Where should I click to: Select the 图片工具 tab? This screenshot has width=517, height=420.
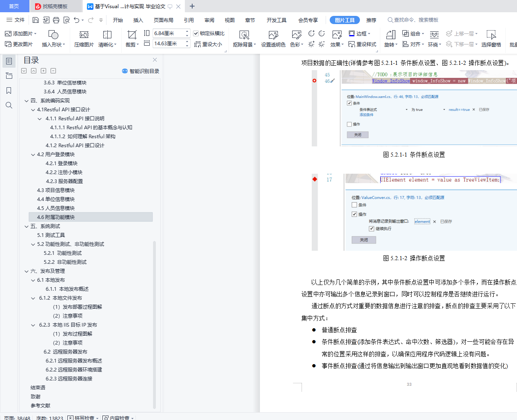click(x=345, y=20)
